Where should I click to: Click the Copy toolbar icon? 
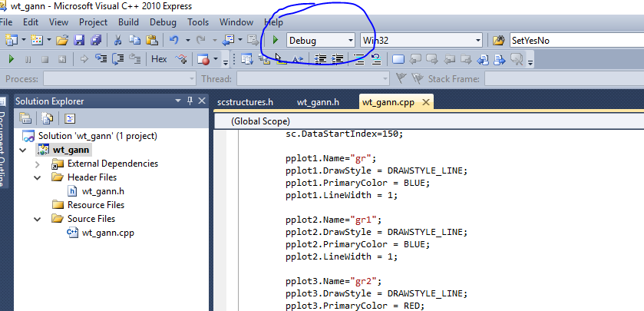point(135,40)
